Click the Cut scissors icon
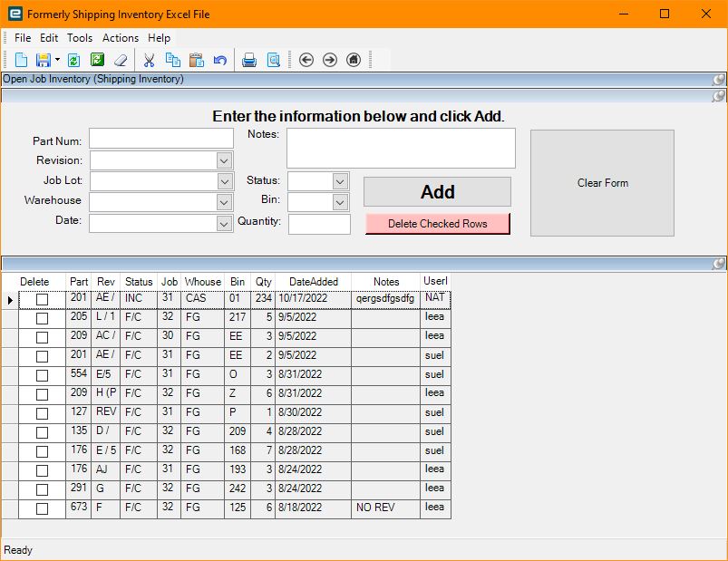The height and width of the screenshot is (561, 728). coord(149,59)
